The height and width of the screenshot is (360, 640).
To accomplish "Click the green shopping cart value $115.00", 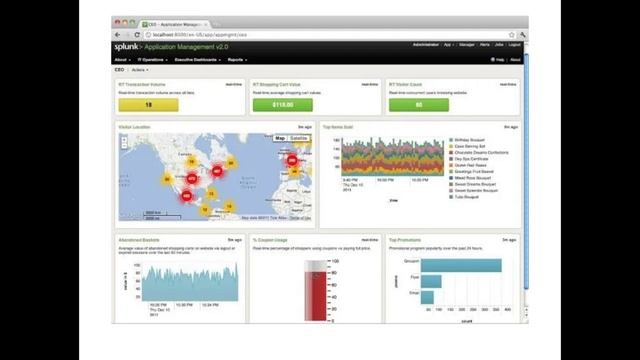I will [283, 105].
